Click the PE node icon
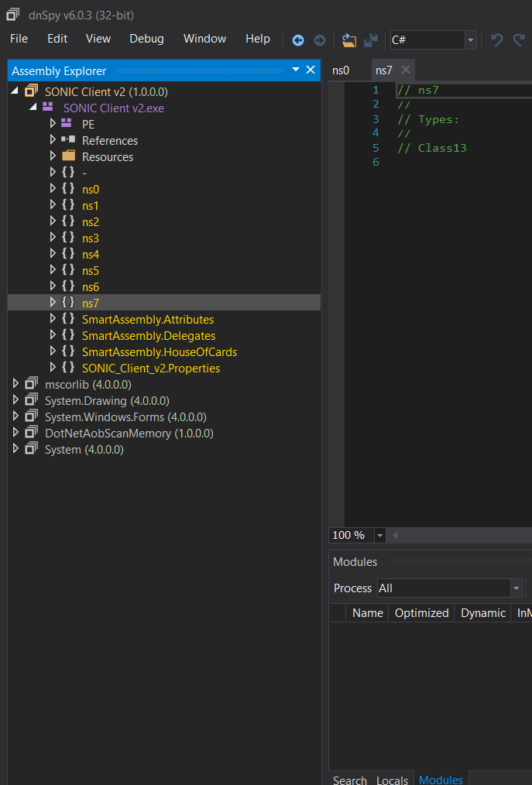The image size is (532, 785). 66,122
